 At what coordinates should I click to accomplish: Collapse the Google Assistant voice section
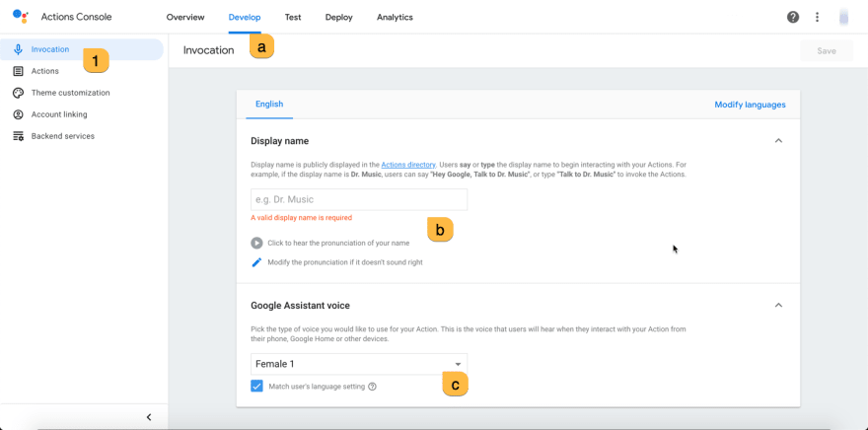coord(778,305)
